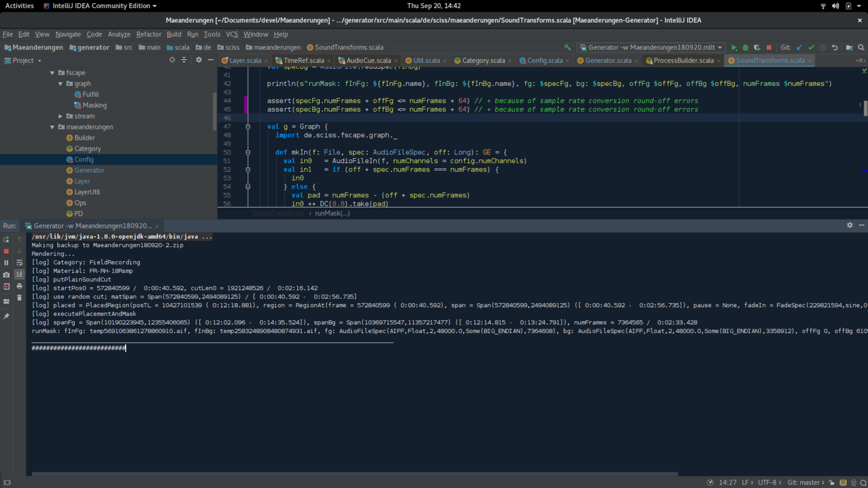Switch to the ProcessBuilder.scala tab
The width and height of the screenshot is (868, 488).
(x=683, y=61)
